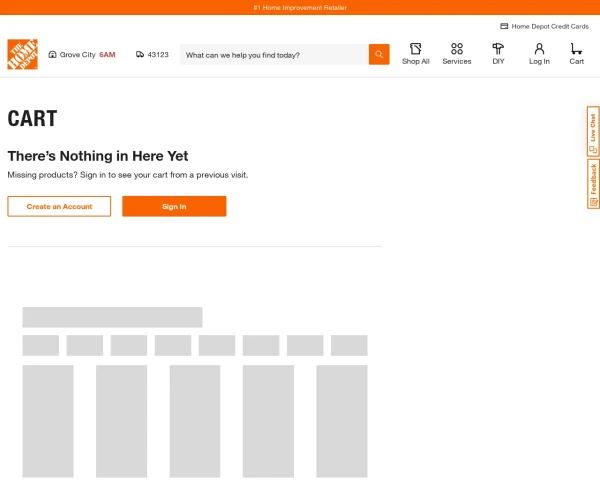600x480 pixels.
Task: Click the Create an Account button
Action: tap(59, 206)
